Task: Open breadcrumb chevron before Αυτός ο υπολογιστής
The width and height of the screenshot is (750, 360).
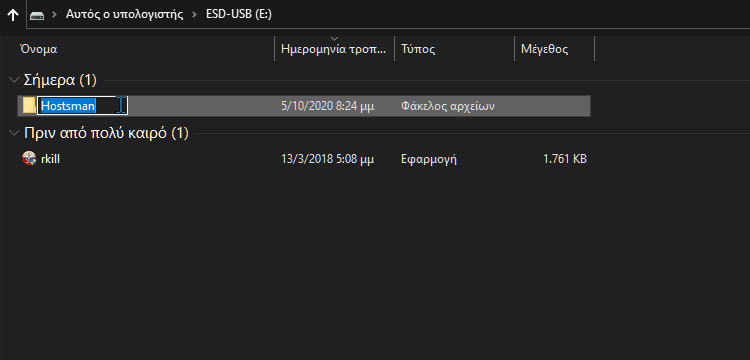Action: (x=55, y=15)
